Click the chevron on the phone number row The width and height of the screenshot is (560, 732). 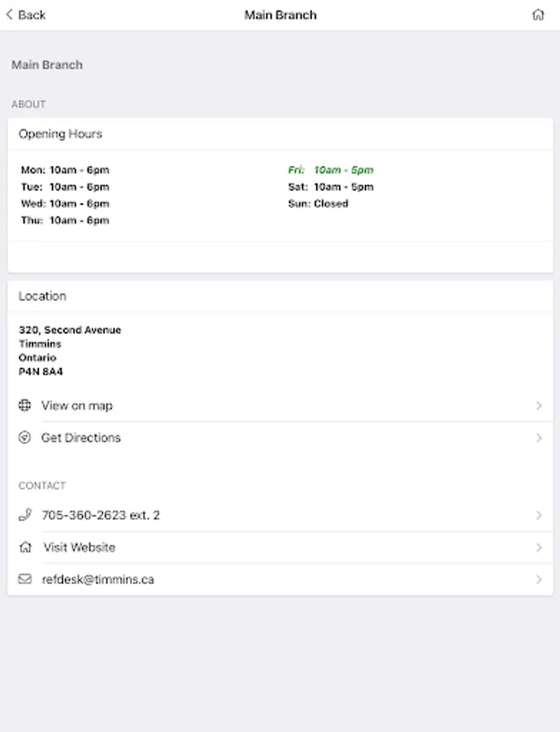coord(539,515)
